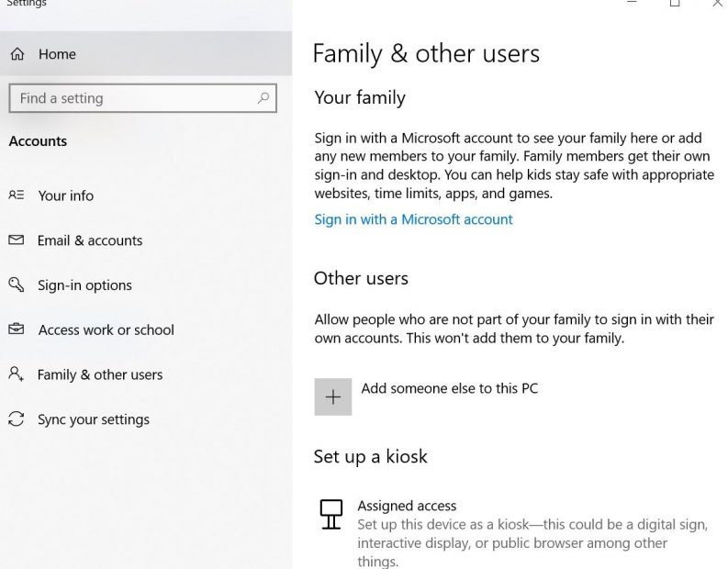This screenshot has height=569, width=728.
Task: Click Add someone else to this PC text
Action: (450, 388)
